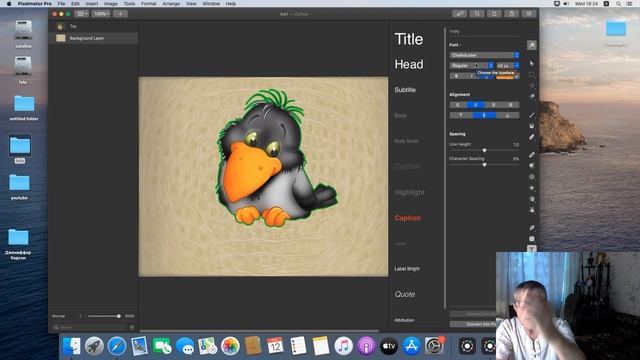Screen dimensions: 640x360
Task: Expand the Font section header
Action: [x=455, y=45]
